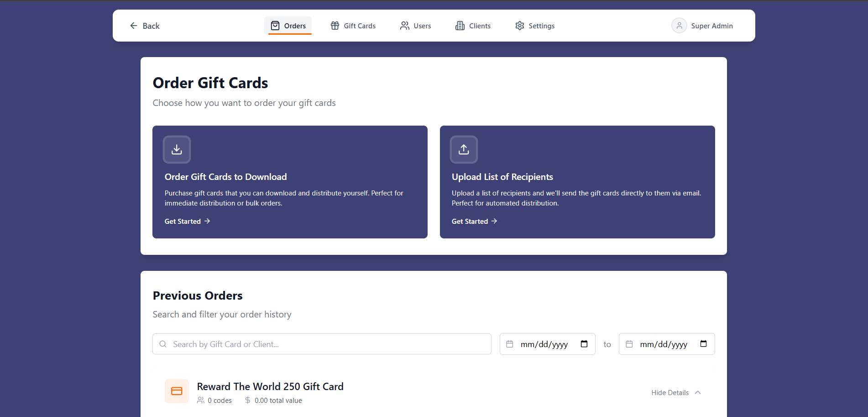
Task: Click the calendar icon left of the end date
Action: [x=629, y=344]
